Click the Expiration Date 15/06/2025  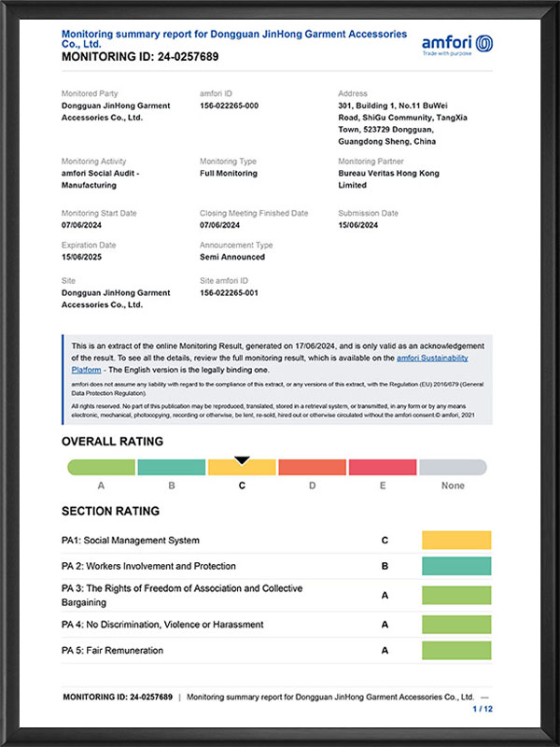point(81,258)
